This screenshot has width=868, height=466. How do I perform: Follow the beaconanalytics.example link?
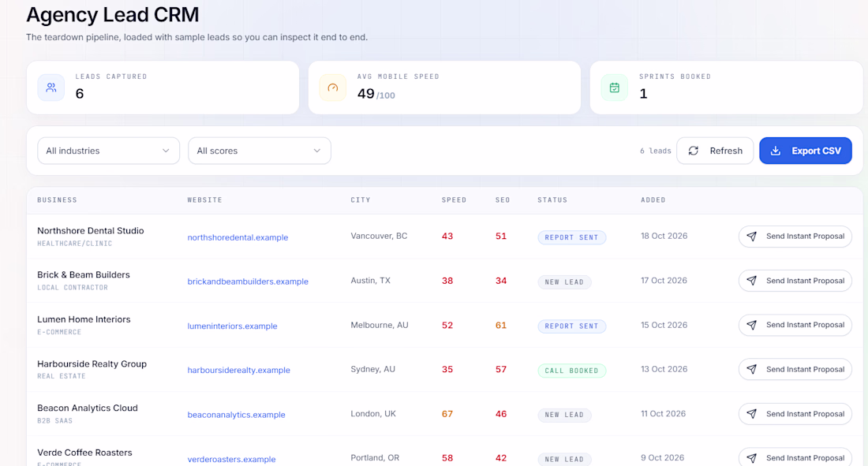(x=237, y=415)
